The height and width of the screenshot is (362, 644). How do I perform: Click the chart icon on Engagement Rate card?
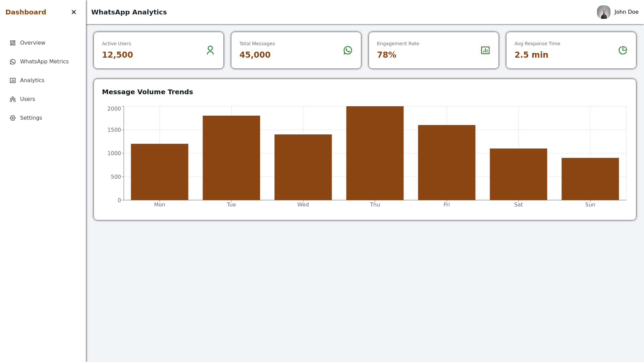click(485, 50)
